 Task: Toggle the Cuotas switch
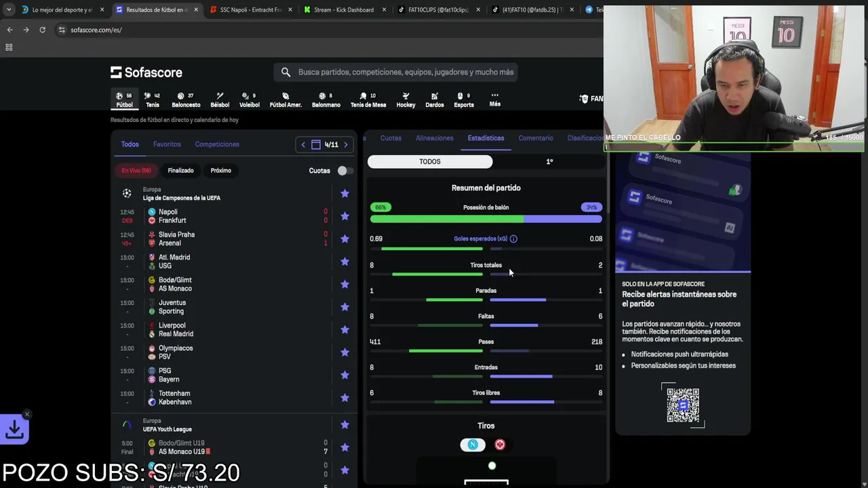[345, 171]
